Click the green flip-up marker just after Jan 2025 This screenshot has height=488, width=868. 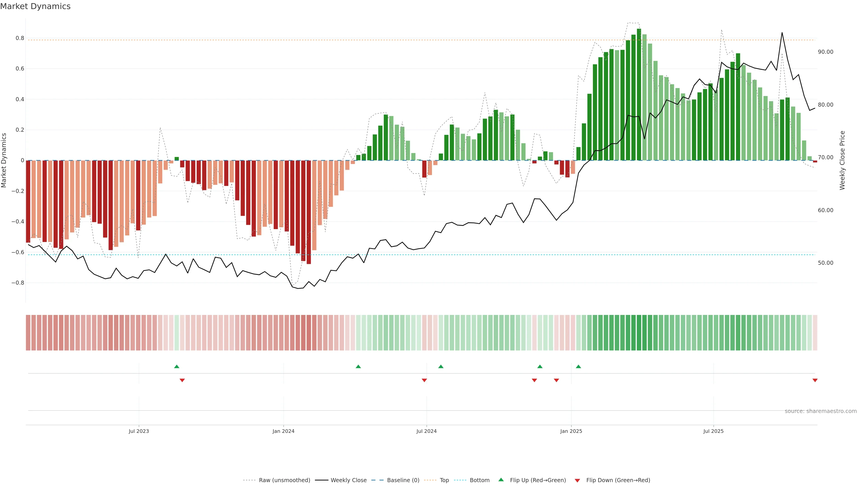(578, 366)
